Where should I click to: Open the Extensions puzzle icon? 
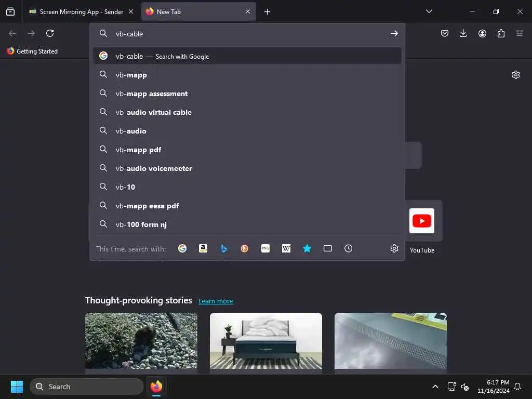point(501,33)
